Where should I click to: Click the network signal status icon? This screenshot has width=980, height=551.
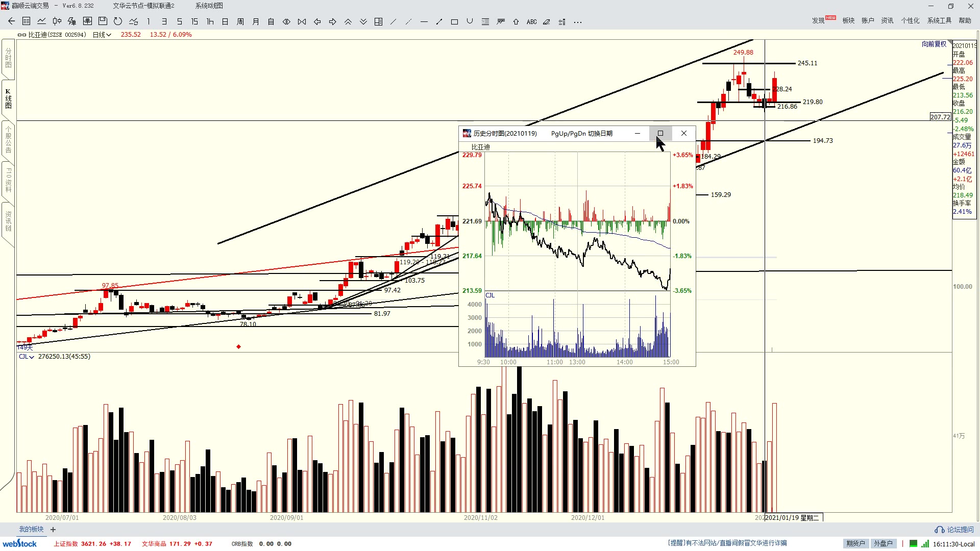925,544
